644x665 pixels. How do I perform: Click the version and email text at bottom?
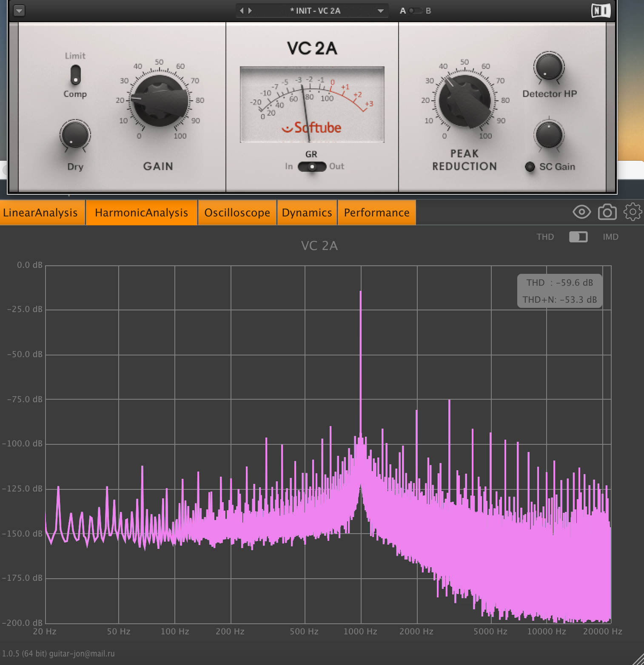[58, 654]
